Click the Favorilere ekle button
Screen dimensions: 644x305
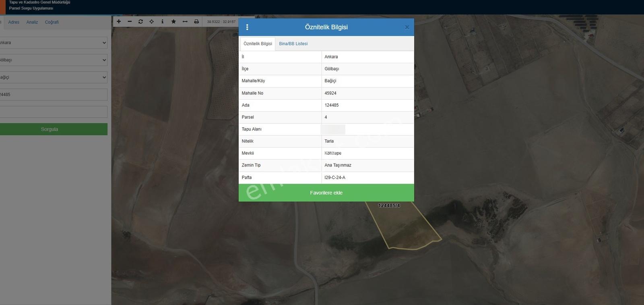pyautogui.click(x=326, y=193)
